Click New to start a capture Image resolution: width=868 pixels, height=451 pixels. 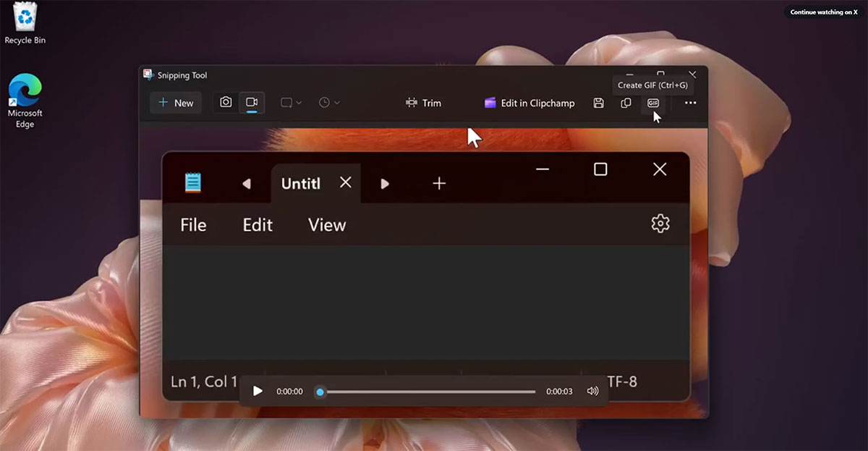point(175,103)
